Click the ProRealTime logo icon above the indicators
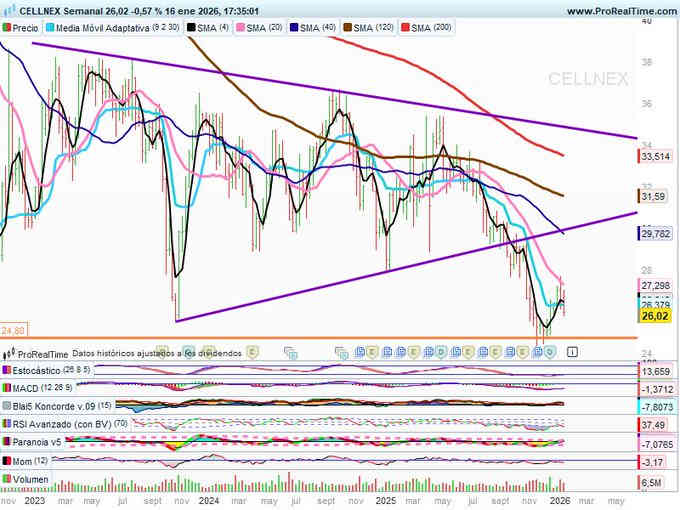The width and height of the screenshot is (680, 510). tap(9, 353)
